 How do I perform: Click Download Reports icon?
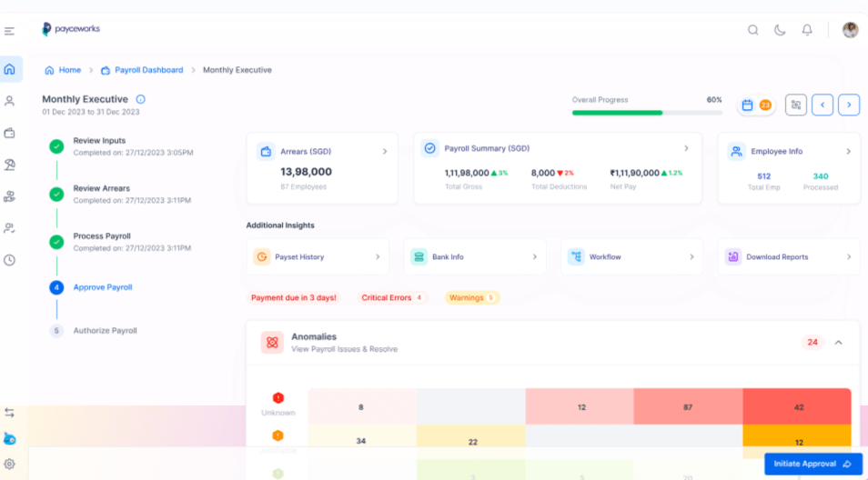pyautogui.click(x=733, y=257)
